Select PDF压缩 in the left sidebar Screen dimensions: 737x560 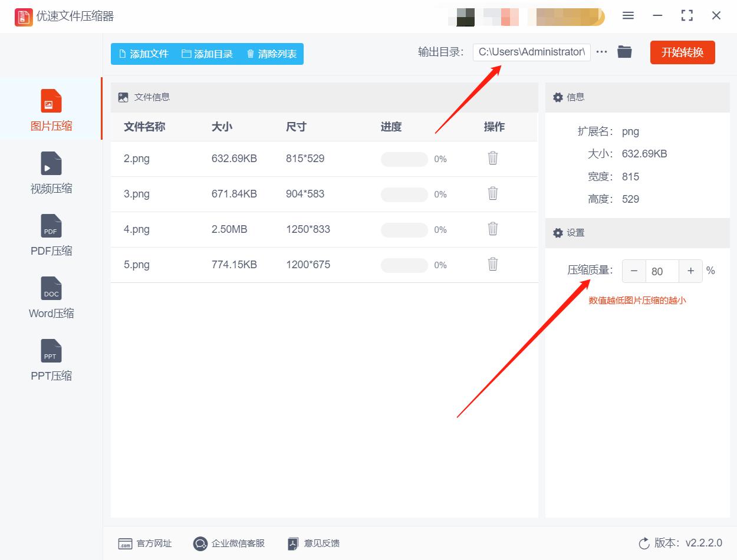coord(51,236)
